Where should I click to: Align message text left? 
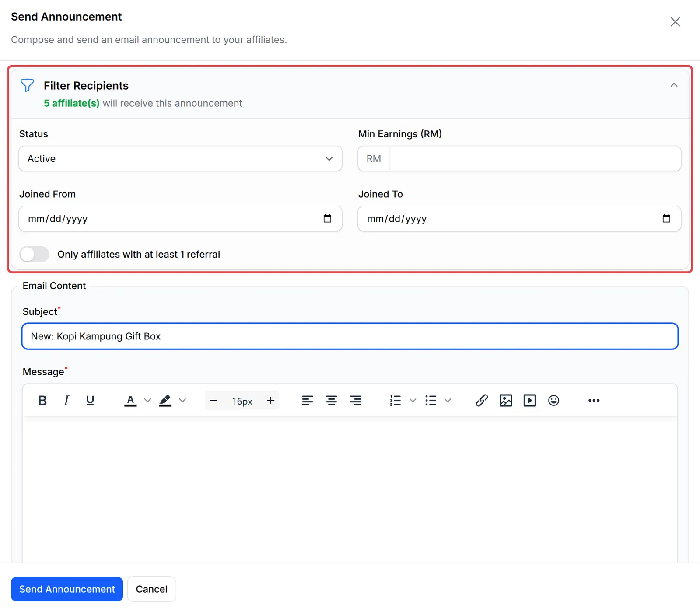point(308,400)
